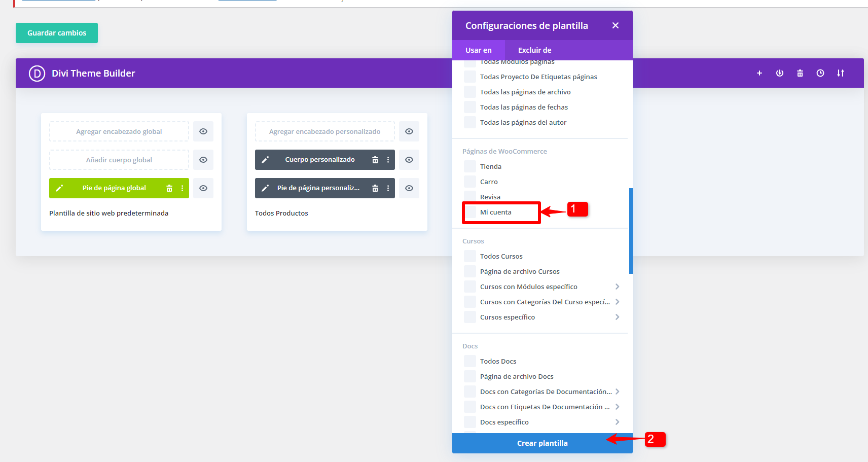Viewport: 868px width, 462px height.
Task: Click Agregar encabezado global slot
Action: [x=119, y=131]
